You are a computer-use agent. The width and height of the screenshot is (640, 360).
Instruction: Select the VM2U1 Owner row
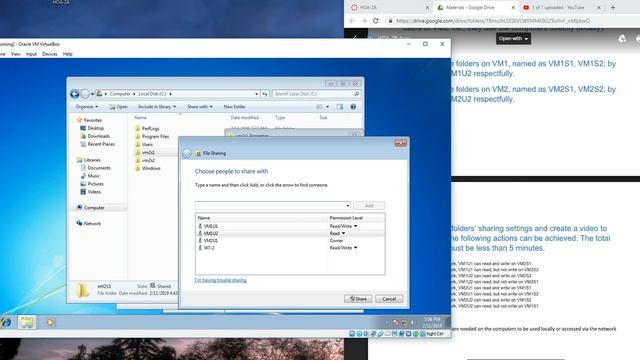(x=290, y=241)
